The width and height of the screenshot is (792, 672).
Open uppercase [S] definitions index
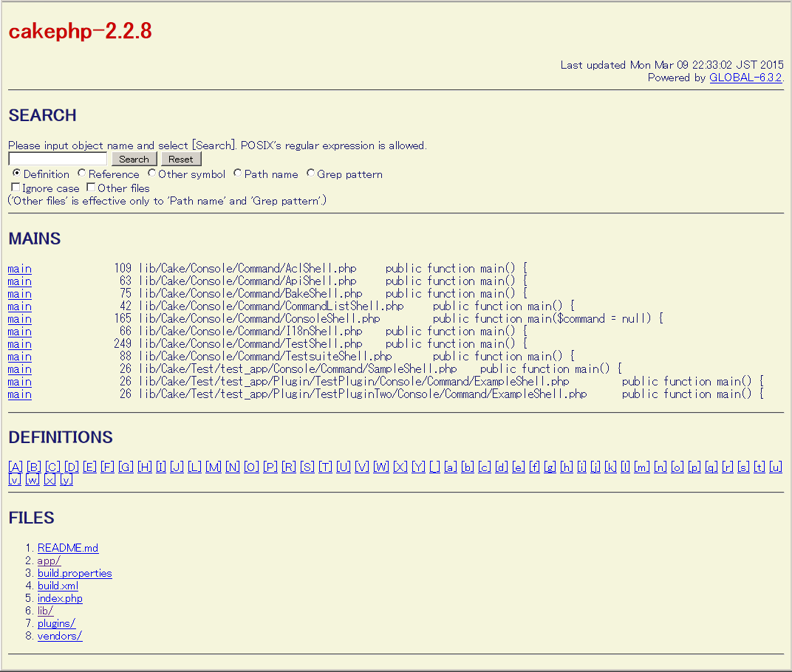pyautogui.click(x=307, y=467)
